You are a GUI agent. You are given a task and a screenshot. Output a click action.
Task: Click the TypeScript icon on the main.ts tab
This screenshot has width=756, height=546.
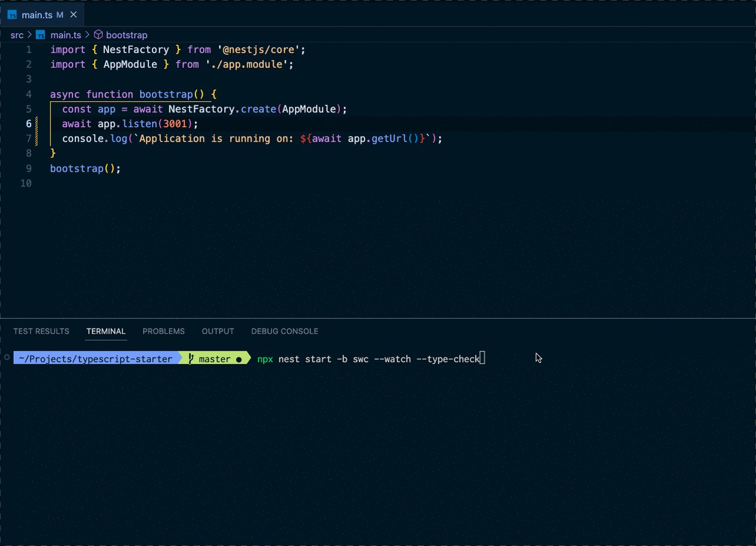click(13, 15)
